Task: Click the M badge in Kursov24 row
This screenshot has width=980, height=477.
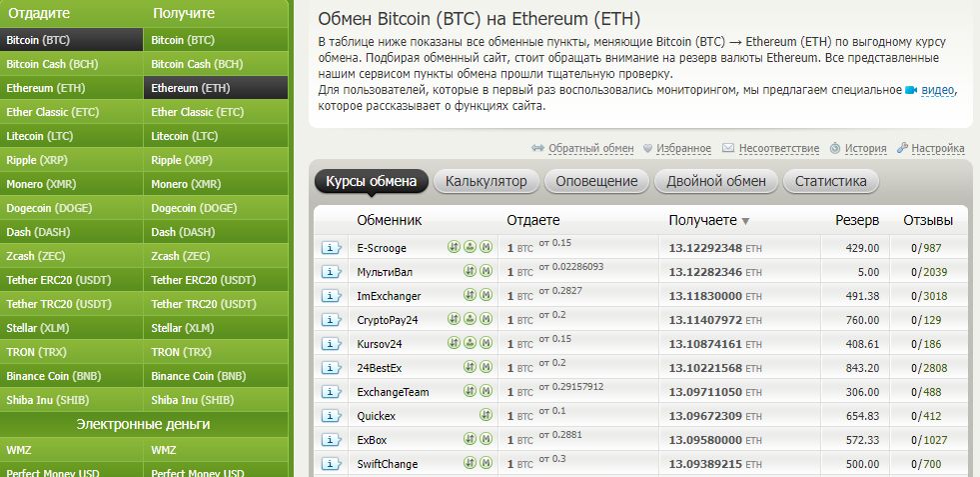Action: coord(486,343)
